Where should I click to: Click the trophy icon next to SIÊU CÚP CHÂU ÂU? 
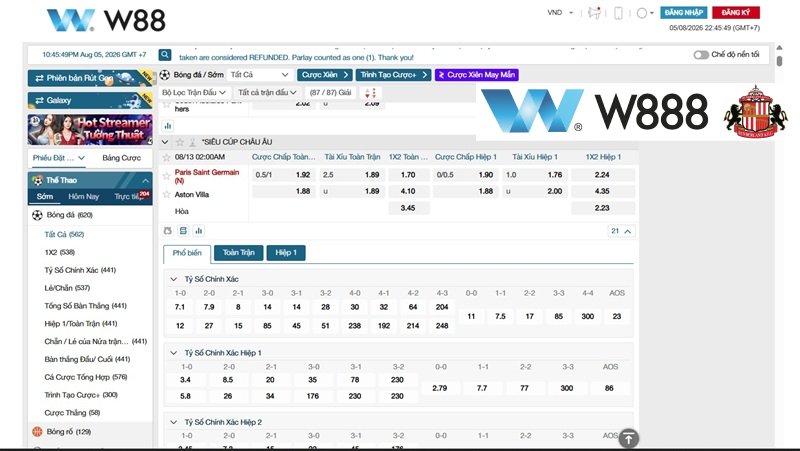(x=192, y=142)
